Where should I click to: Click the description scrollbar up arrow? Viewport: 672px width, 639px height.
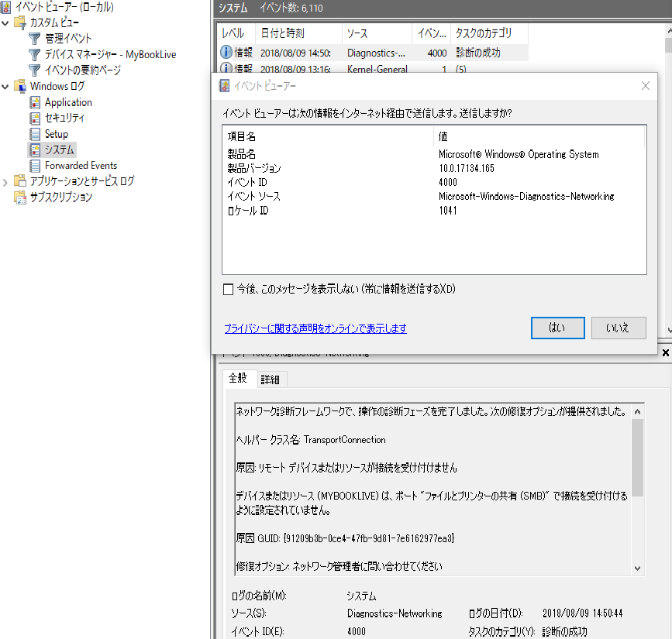pos(637,411)
